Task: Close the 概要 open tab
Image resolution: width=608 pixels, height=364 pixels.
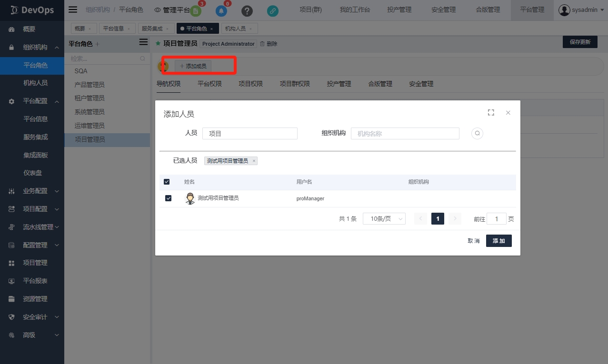Action: coord(90,29)
